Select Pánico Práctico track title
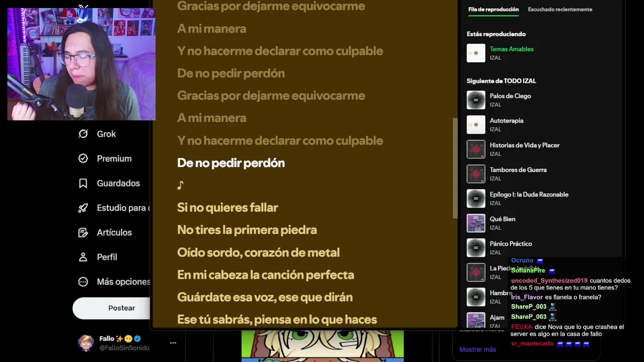 tap(511, 243)
